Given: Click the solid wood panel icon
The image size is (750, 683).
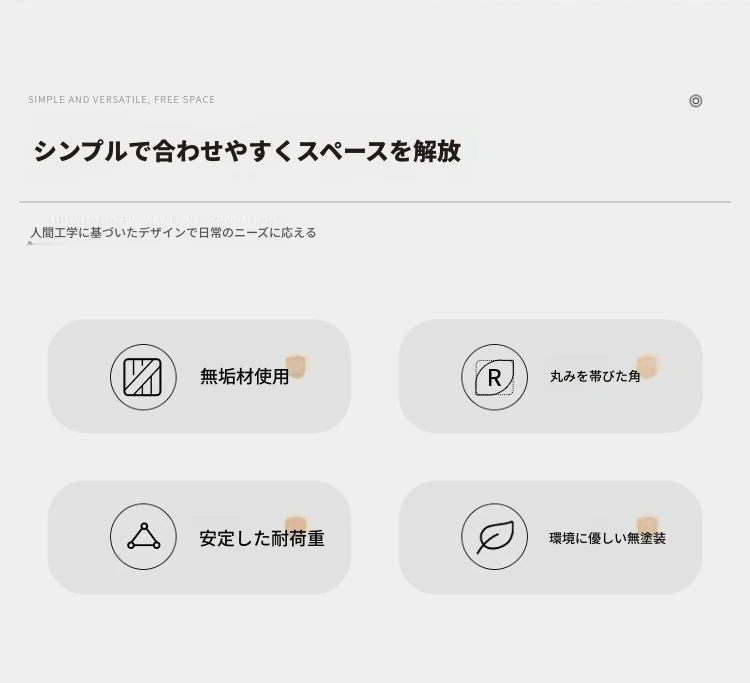Looking at the screenshot, I should [x=143, y=377].
